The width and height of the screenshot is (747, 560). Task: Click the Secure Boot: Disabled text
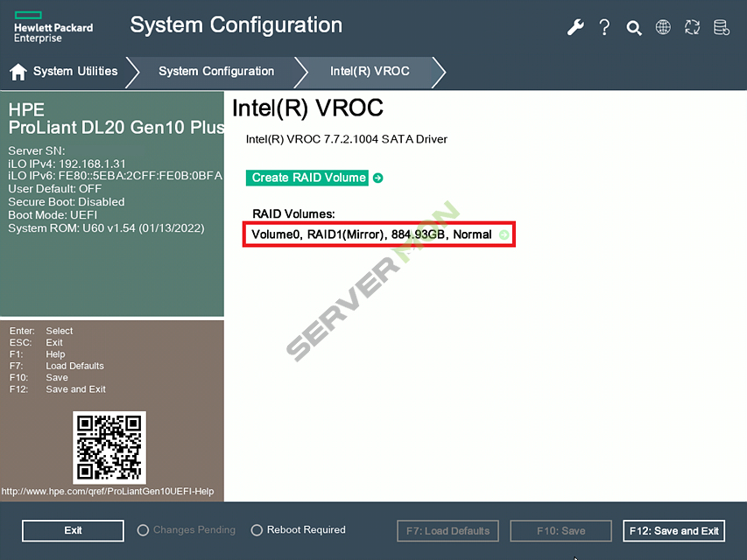(67, 202)
